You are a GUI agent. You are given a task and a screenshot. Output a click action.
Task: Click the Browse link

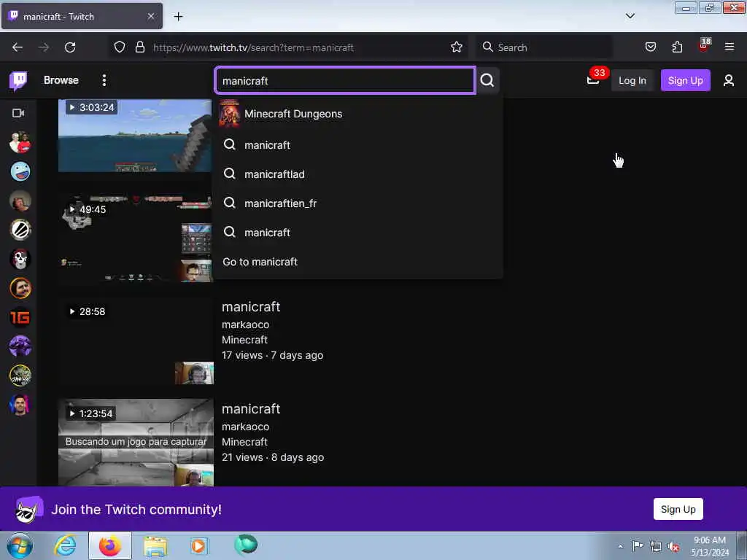click(x=61, y=80)
